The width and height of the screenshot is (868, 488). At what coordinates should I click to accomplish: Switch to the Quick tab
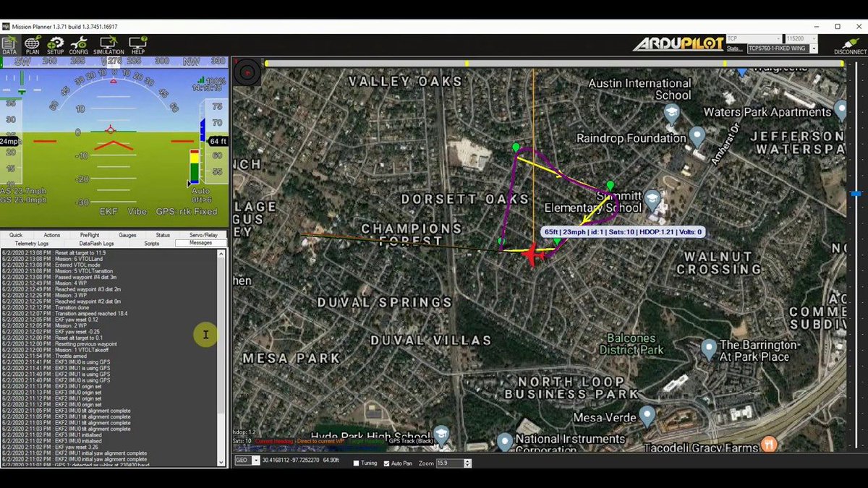click(x=16, y=235)
